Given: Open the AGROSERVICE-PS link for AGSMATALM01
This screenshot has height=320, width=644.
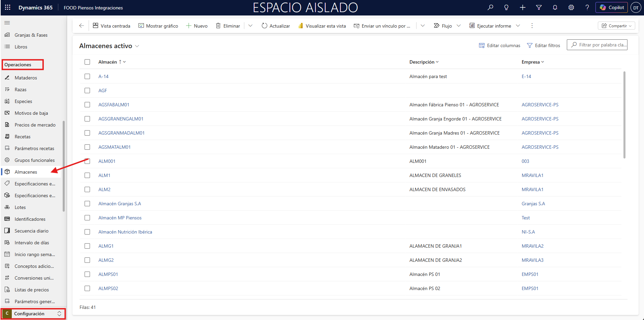Looking at the screenshot, I should (x=540, y=147).
